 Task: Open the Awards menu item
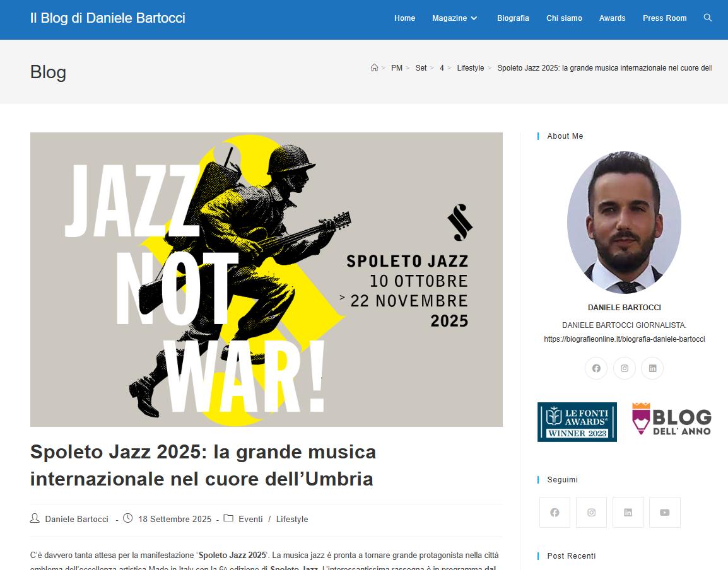coord(612,18)
